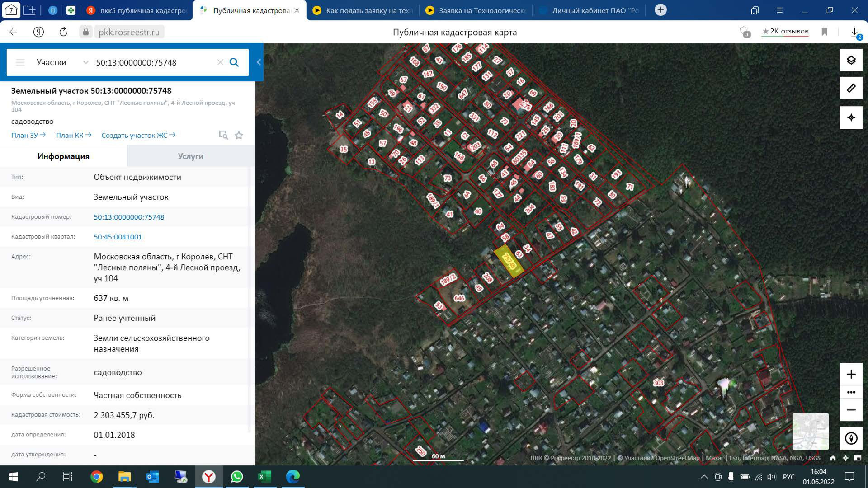Click the overview minimap thumbnail
This screenshot has height=488, width=868.
click(810, 431)
